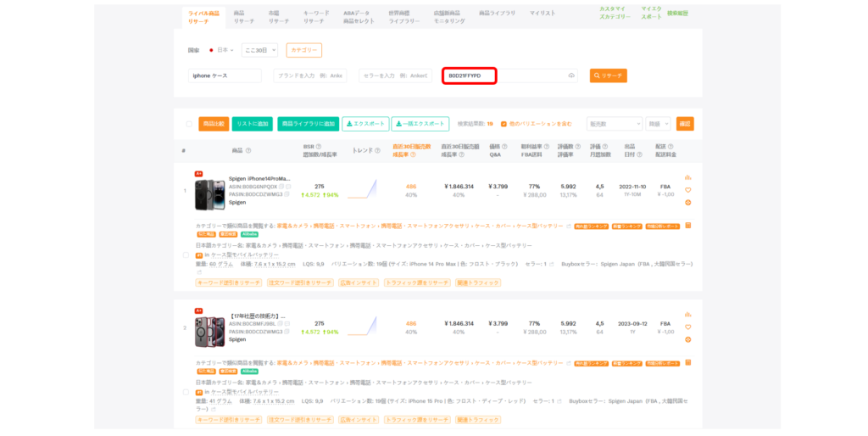The image size is (868, 436).
Task: Click the bar chart icon for product 1
Action: (687, 177)
